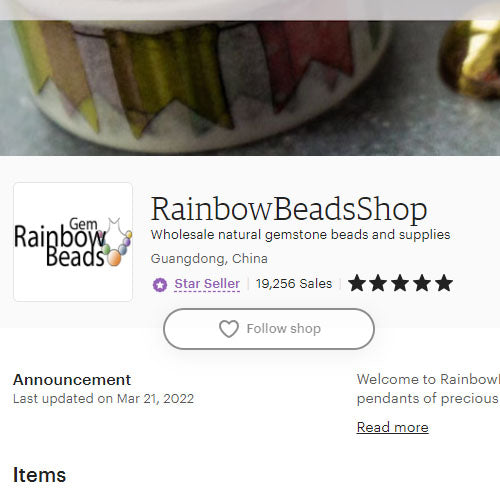Click the Guangdong, China location text

(x=209, y=259)
